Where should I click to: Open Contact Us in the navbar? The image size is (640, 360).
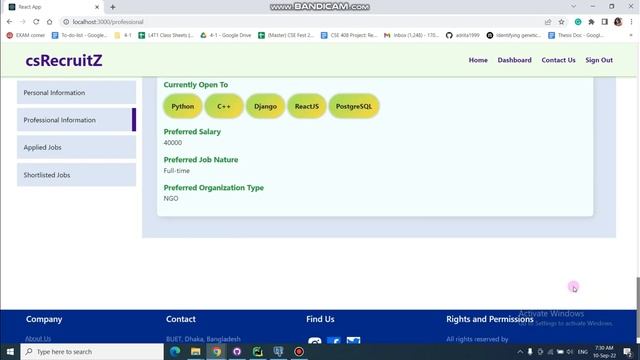pyautogui.click(x=558, y=60)
